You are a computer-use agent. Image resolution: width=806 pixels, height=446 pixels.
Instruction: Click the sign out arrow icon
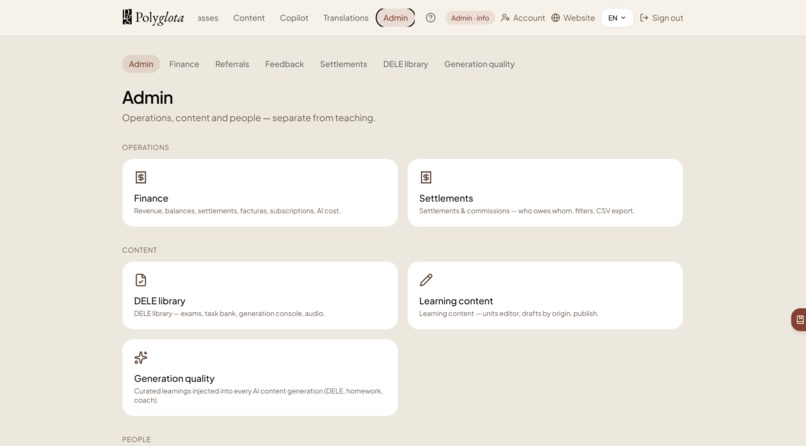pos(644,18)
